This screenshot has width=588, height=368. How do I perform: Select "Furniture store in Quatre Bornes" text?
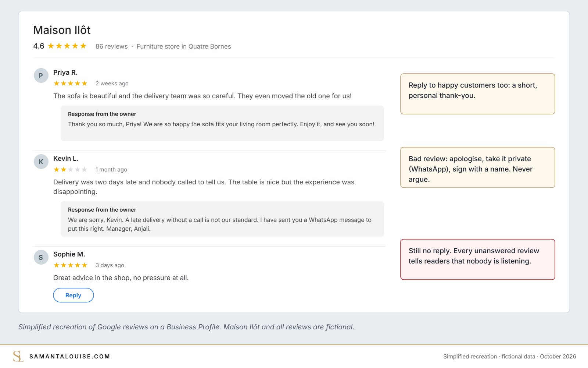(x=184, y=46)
